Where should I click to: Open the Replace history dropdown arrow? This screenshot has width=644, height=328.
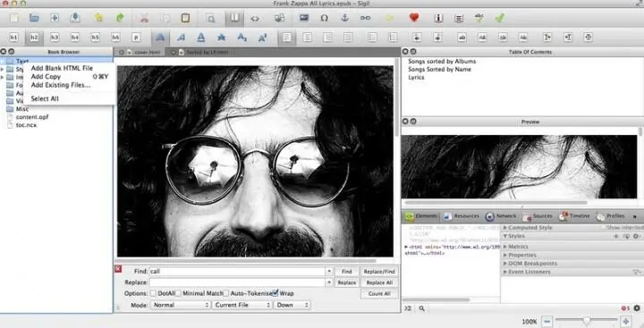(329, 282)
